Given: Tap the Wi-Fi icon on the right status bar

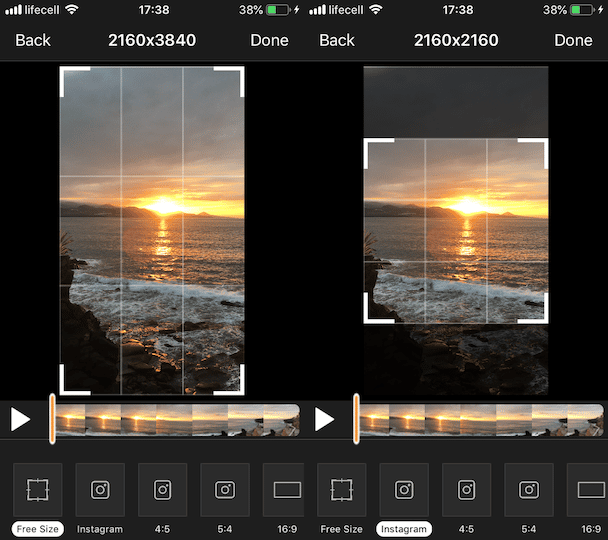Looking at the screenshot, I should coord(375,9).
